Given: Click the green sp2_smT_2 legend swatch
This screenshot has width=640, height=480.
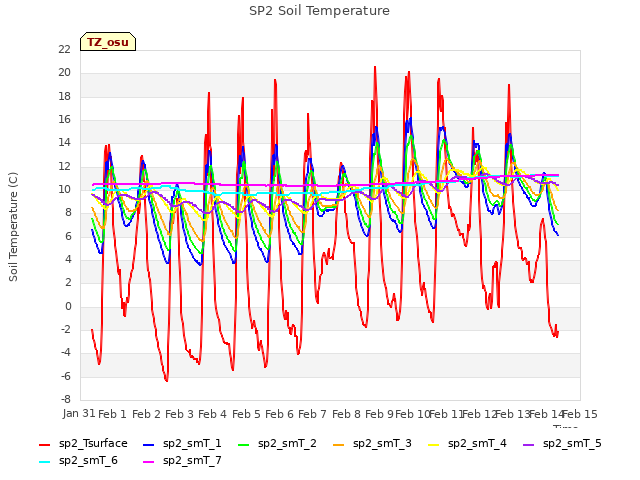Looking at the screenshot, I should point(244,444).
